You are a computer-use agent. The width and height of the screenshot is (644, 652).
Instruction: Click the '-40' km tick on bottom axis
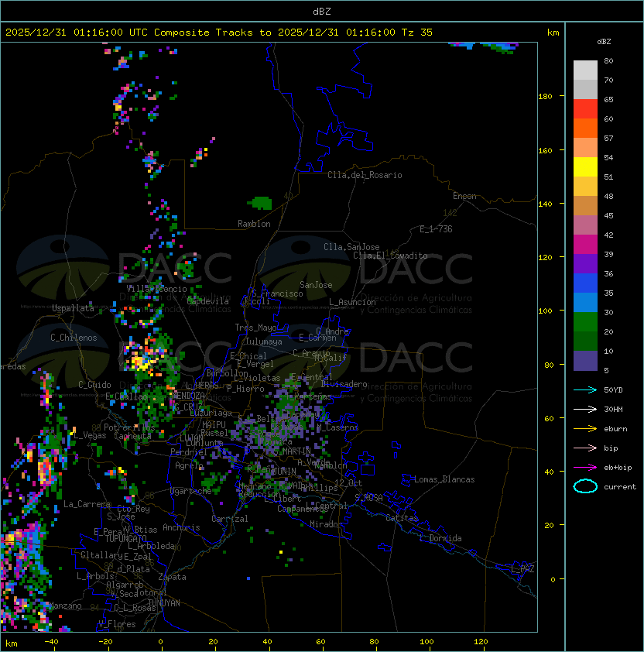coord(51,642)
